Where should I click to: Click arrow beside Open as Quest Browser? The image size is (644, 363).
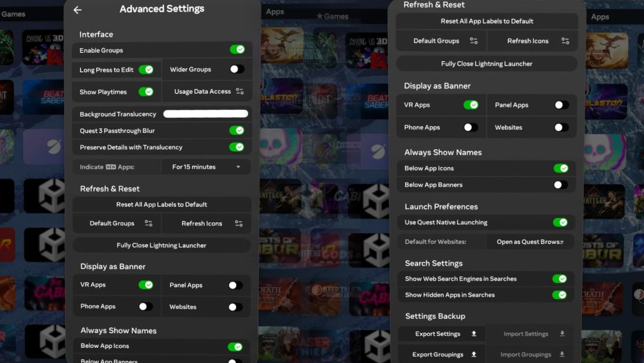point(562,242)
